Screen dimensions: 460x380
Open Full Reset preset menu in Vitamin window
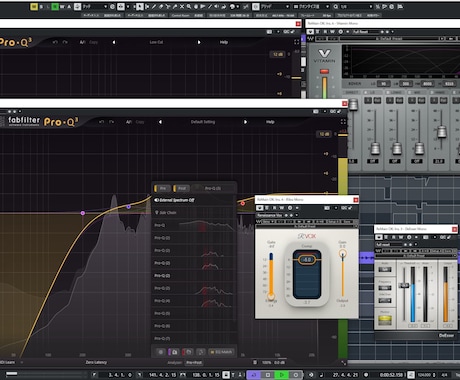(x=366, y=32)
